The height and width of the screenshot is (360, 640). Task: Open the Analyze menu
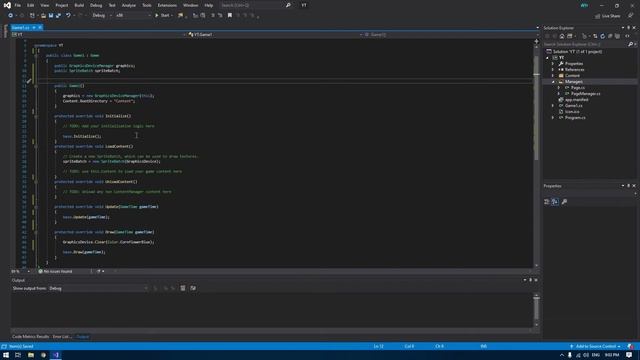[129, 5]
